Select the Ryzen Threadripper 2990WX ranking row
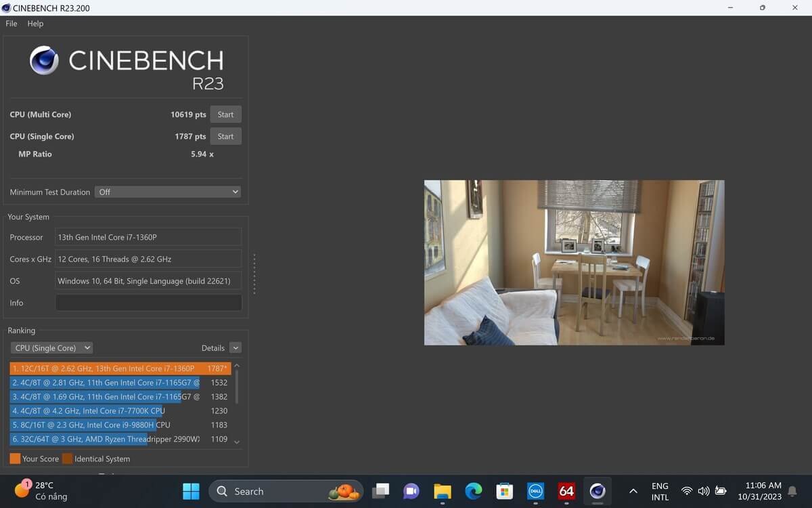The height and width of the screenshot is (508, 812). [120, 439]
